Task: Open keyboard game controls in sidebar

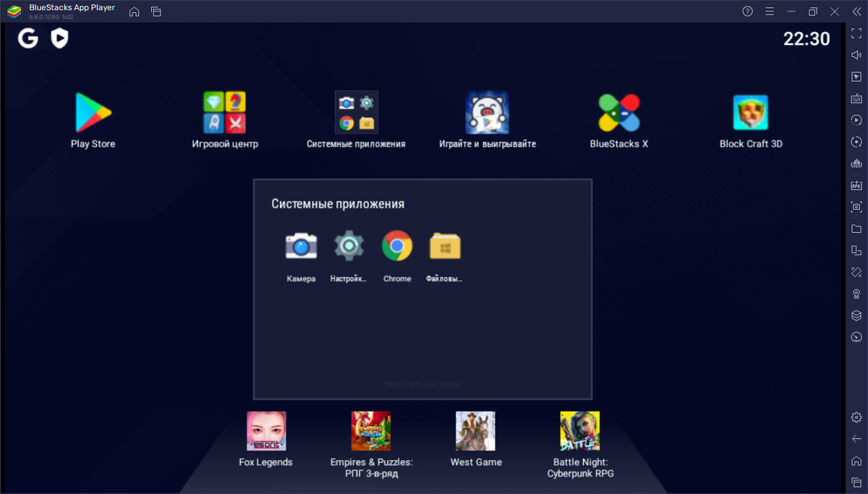Action: (856, 98)
